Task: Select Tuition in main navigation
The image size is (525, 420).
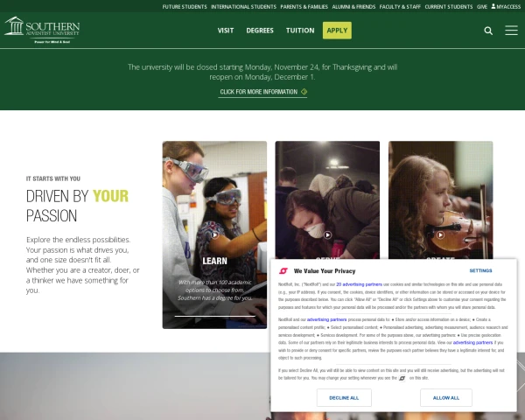Action: [300, 31]
